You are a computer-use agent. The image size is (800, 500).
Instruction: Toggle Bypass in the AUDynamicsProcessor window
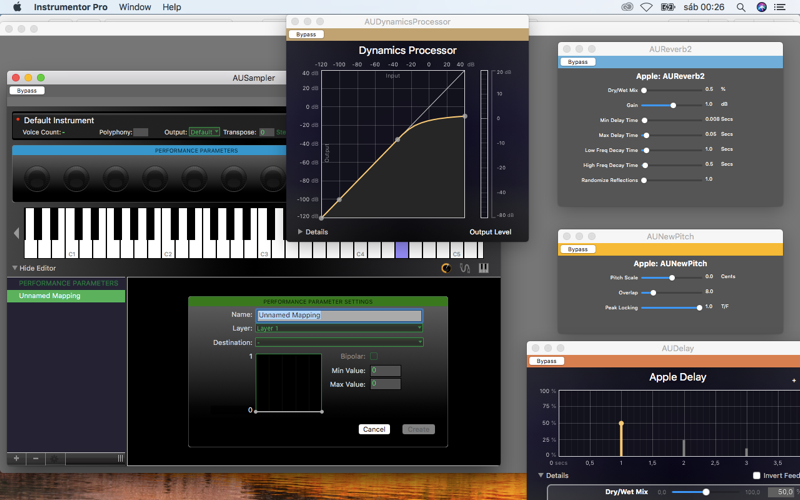[x=306, y=34]
